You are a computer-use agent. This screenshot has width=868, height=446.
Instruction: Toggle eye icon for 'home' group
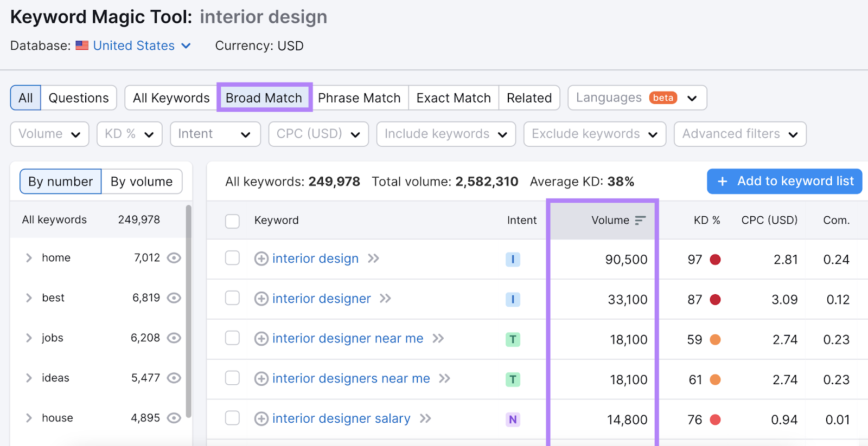(x=174, y=258)
